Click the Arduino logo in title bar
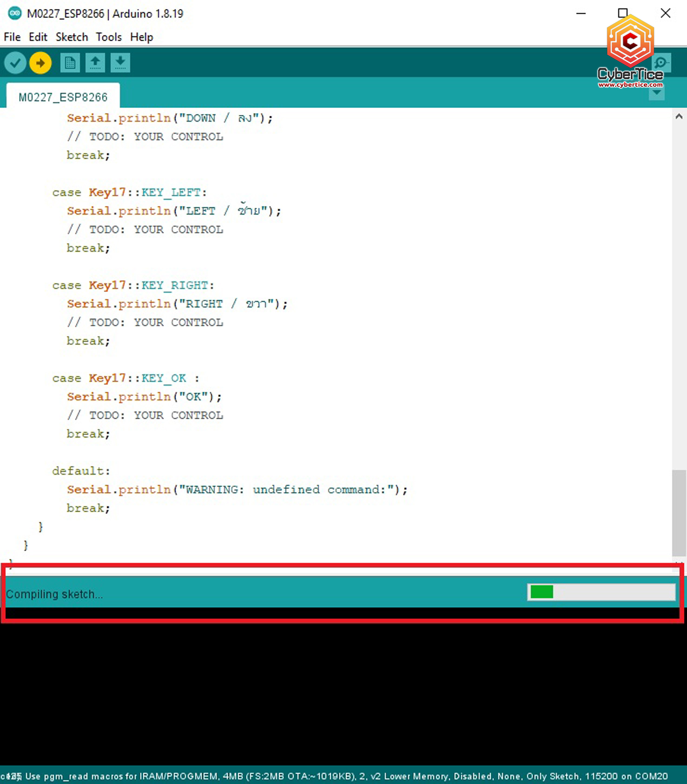687x784 pixels. 15,13
